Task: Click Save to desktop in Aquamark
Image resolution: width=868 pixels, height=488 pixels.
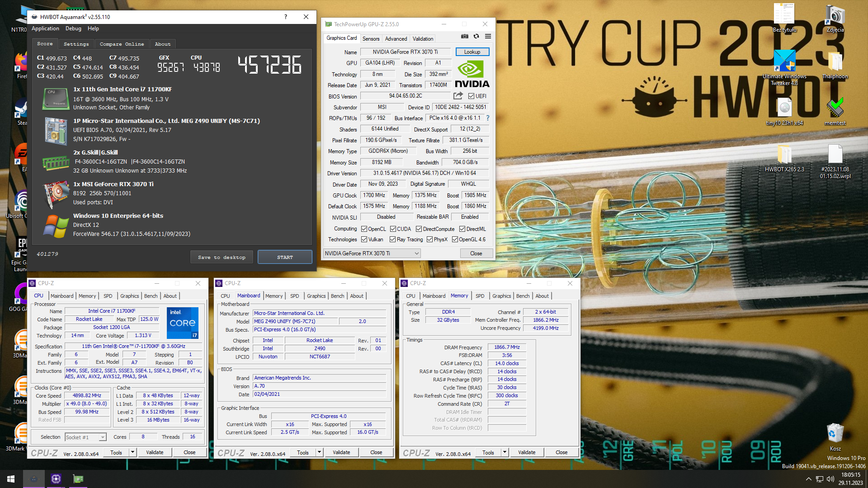Action: [222, 257]
